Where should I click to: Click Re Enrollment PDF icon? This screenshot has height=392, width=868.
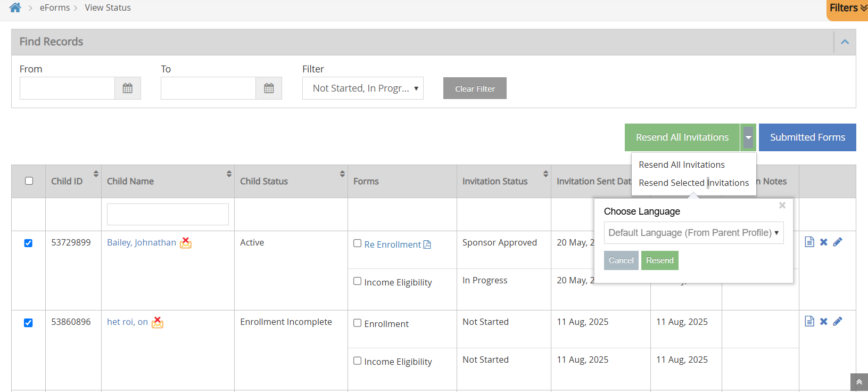point(427,244)
